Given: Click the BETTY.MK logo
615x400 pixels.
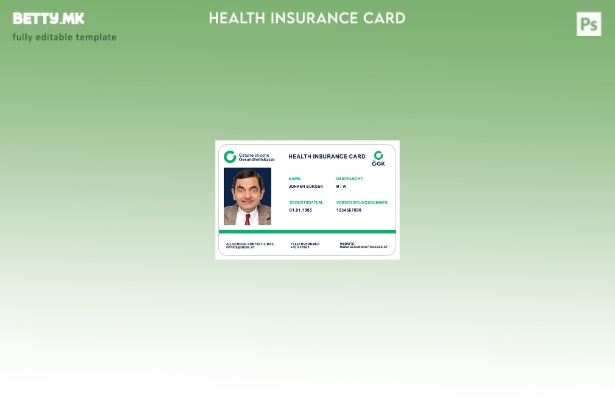Looking at the screenshot, I should pos(48,18).
